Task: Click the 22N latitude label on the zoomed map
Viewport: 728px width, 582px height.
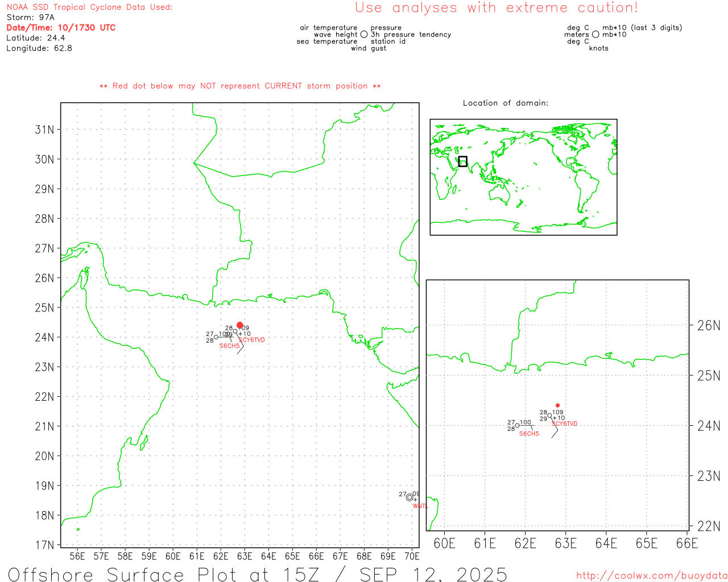Action: tap(709, 526)
